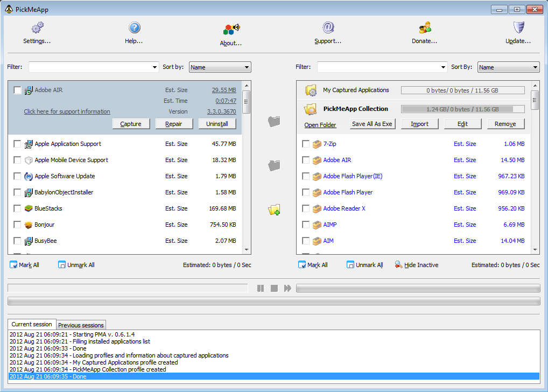
Task: Click the Hide Inactive icon
Action: coord(398,265)
